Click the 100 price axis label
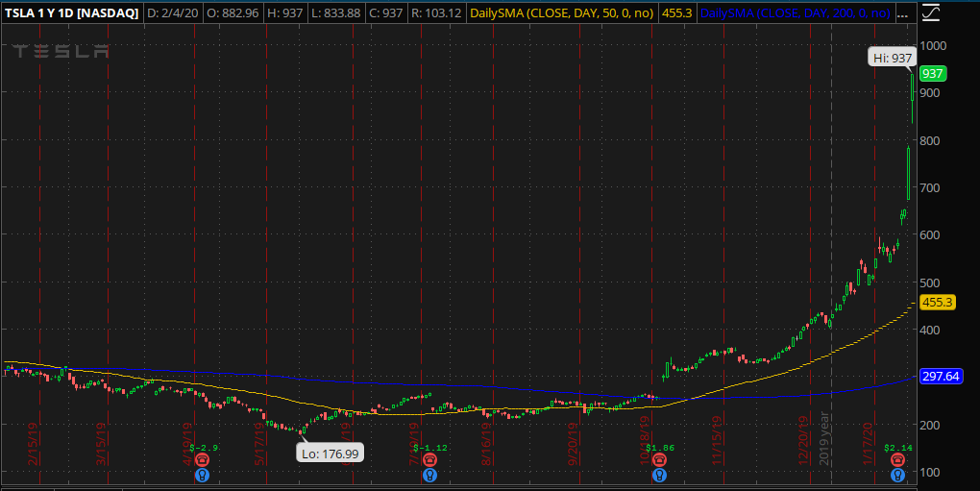The image size is (980, 491). tap(930, 472)
